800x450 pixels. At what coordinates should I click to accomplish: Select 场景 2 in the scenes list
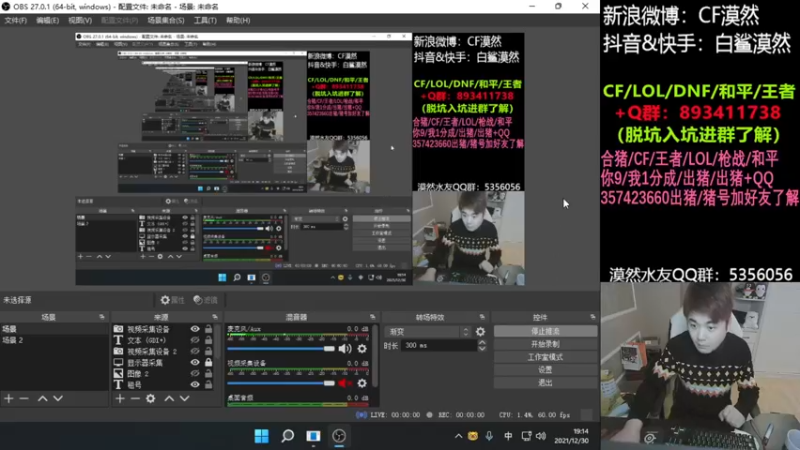coord(54,340)
